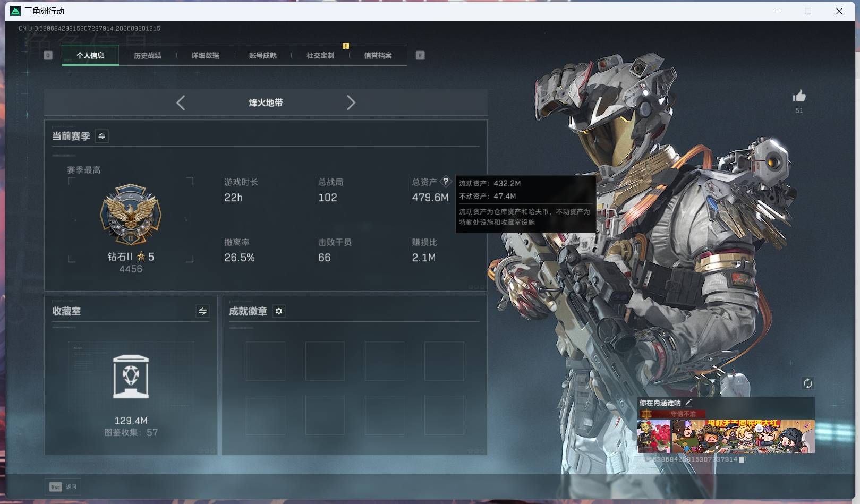860x504 pixels.
Task: Click the Q key previous-tab icon
Action: click(48, 55)
